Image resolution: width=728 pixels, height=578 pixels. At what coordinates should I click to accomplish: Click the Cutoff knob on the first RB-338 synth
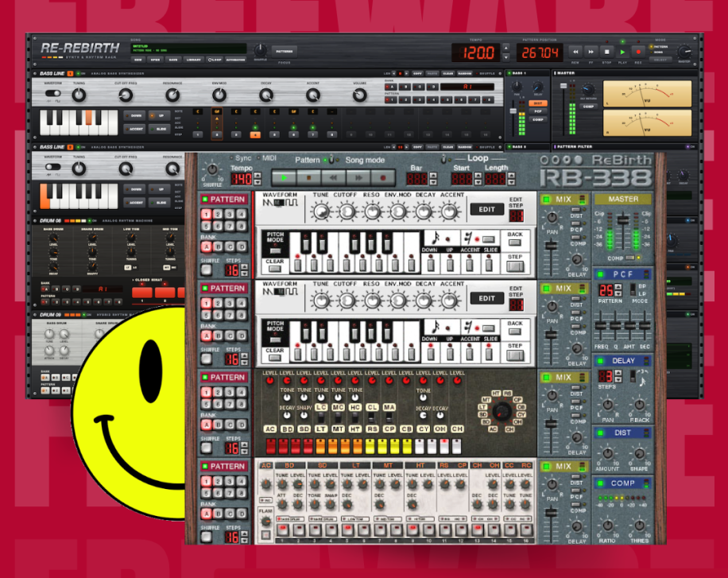[x=347, y=211]
